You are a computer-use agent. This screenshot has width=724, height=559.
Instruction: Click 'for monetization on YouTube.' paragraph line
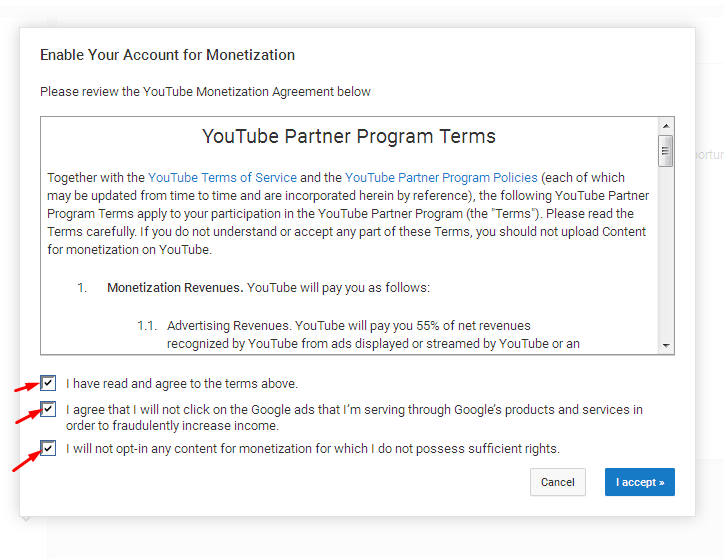(129, 250)
